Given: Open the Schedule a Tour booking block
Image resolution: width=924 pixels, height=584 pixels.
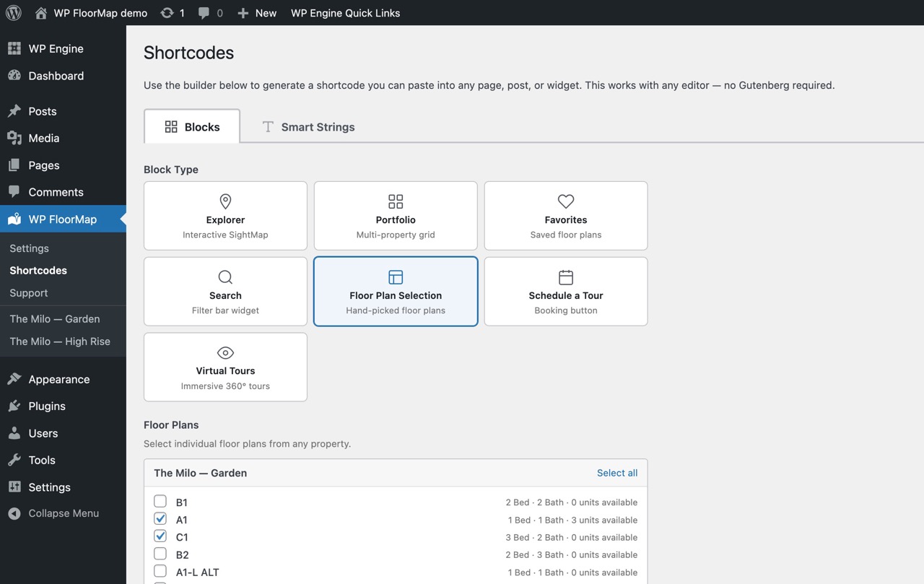Looking at the screenshot, I should pyautogui.click(x=565, y=291).
